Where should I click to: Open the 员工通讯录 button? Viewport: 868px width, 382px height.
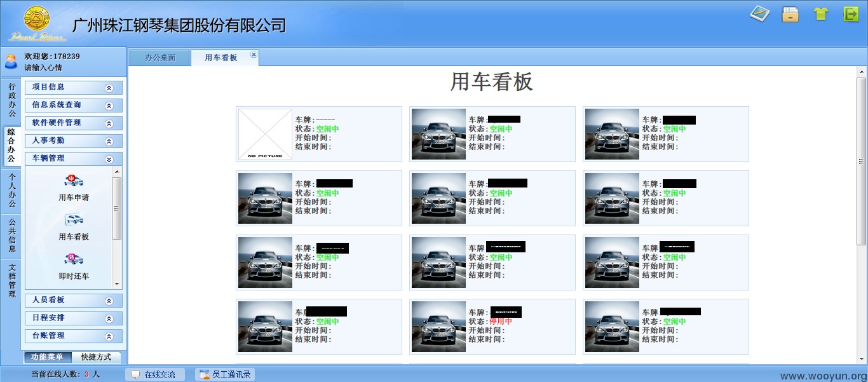point(225,374)
